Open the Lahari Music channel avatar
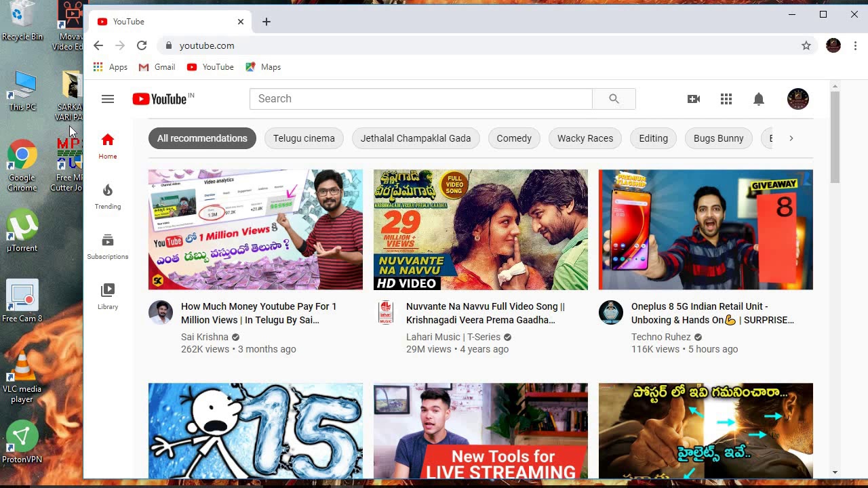Image resolution: width=868 pixels, height=488 pixels. pos(386,312)
